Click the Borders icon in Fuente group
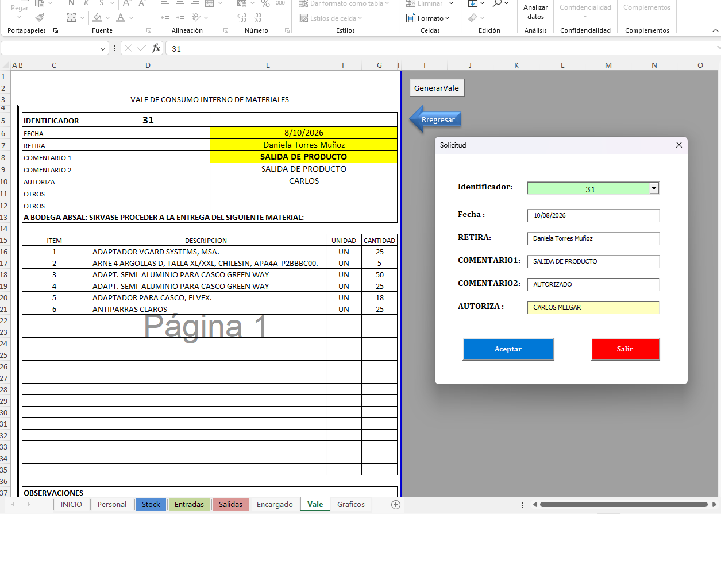The image size is (721, 588). click(72, 18)
